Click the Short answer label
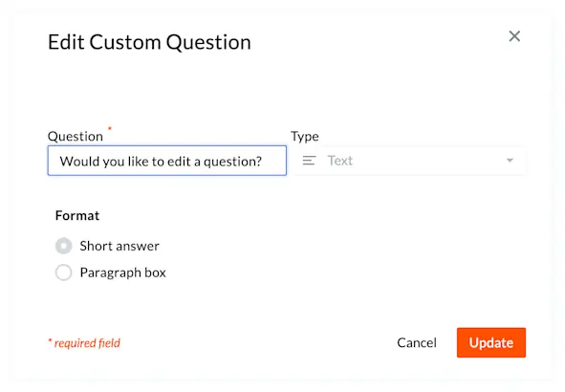This screenshot has height=392, width=565. point(120,246)
